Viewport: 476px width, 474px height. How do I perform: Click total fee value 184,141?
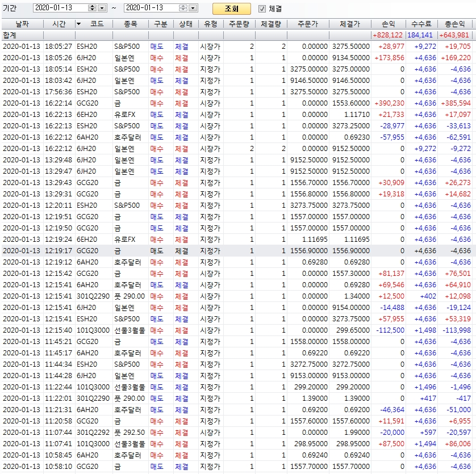pos(420,35)
